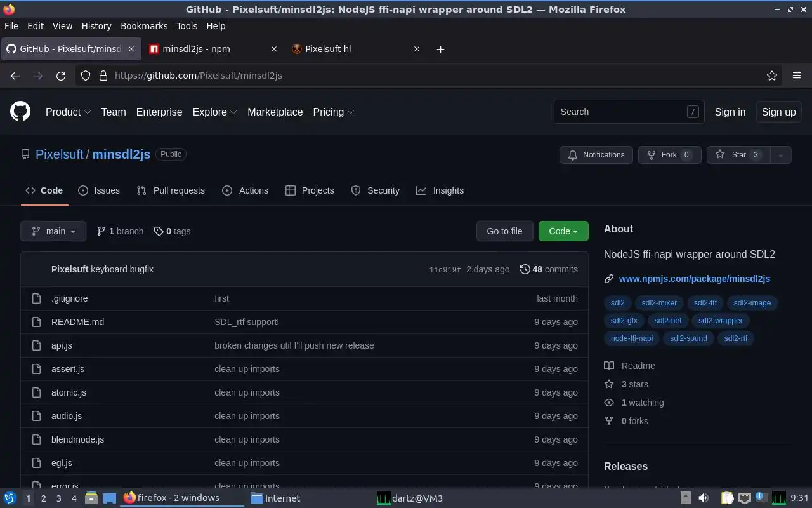This screenshot has width=812, height=508.
Task: Switch to workspace 2 in the taskbar
Action: coord(43,498)
